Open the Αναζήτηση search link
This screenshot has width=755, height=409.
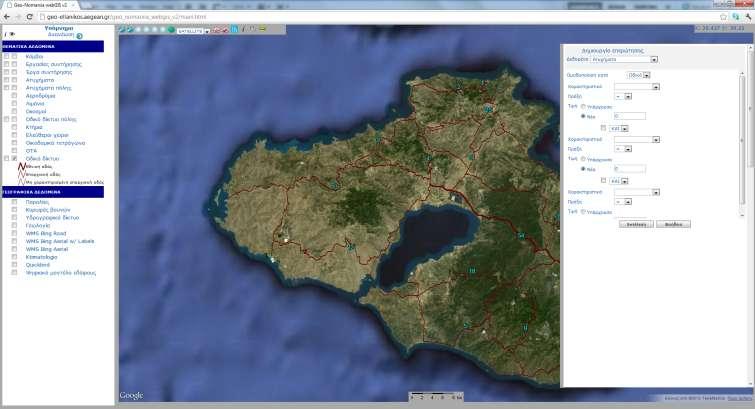point(61,35)
